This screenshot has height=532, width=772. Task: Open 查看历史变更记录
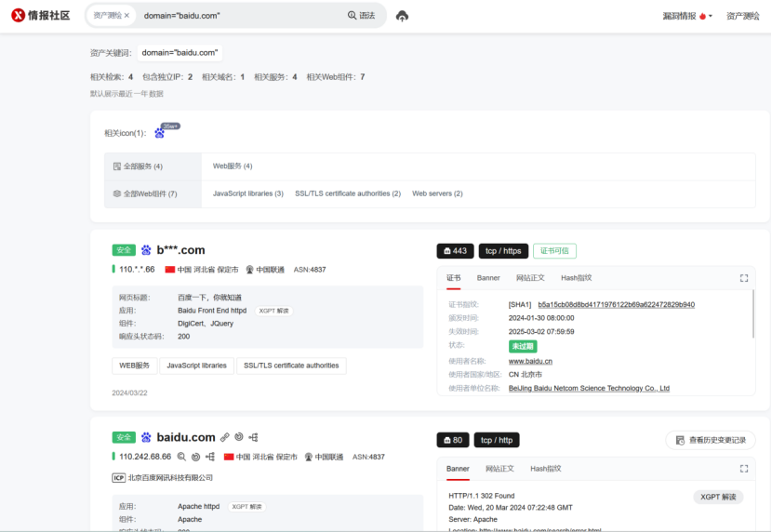pyautogui.click(x=711, y=440)
